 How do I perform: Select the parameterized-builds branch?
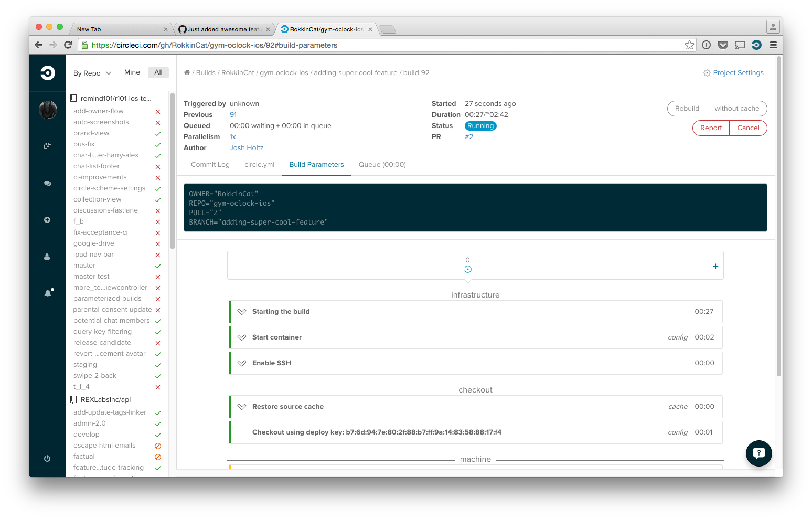click(x=108, y=299)
